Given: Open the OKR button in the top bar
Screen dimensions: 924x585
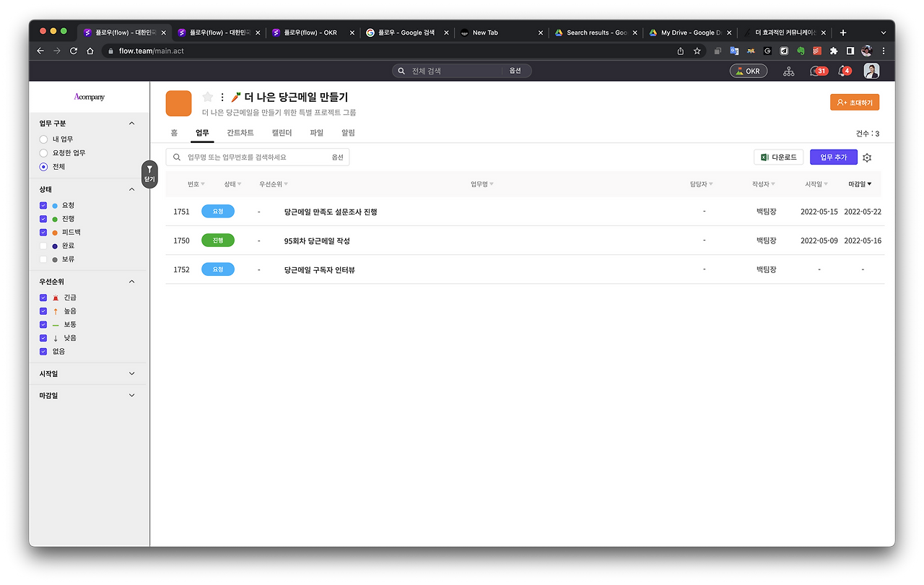Looking at the screenshot, I should click(x=749, y=71).
